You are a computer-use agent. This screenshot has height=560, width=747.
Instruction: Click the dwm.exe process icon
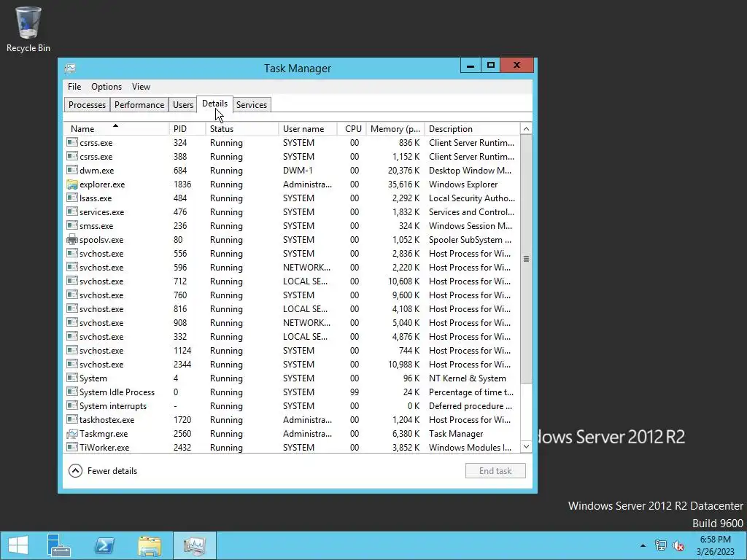coord(72,170)
